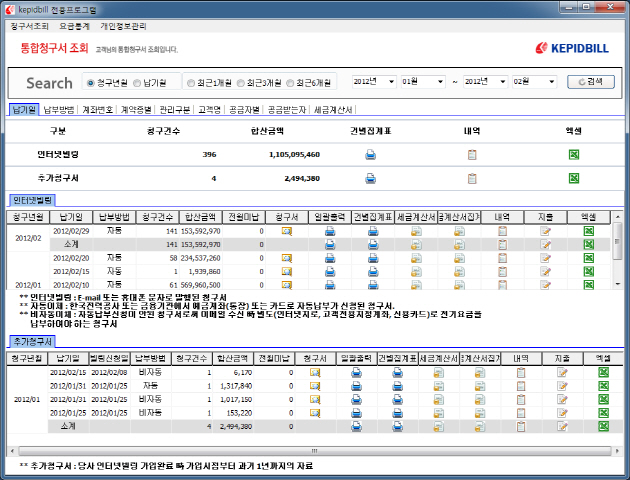Open 세금계산서 icon for 2012/02/29 row
630x480 pixels.
point(416,231)
